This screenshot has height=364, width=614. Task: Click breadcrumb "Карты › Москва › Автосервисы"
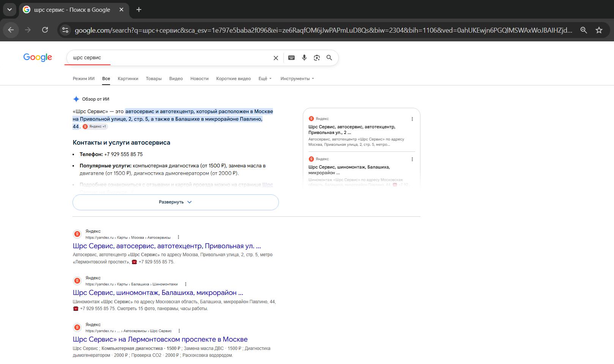pyautogui.click(x=144, y=238)
